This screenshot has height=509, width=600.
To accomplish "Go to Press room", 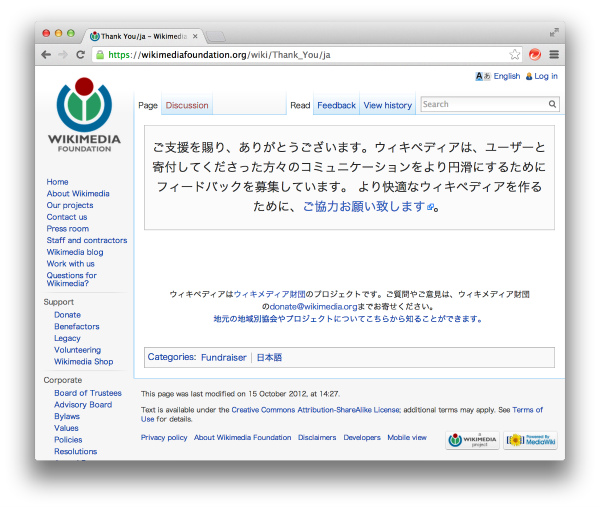I will pos(68,229).
